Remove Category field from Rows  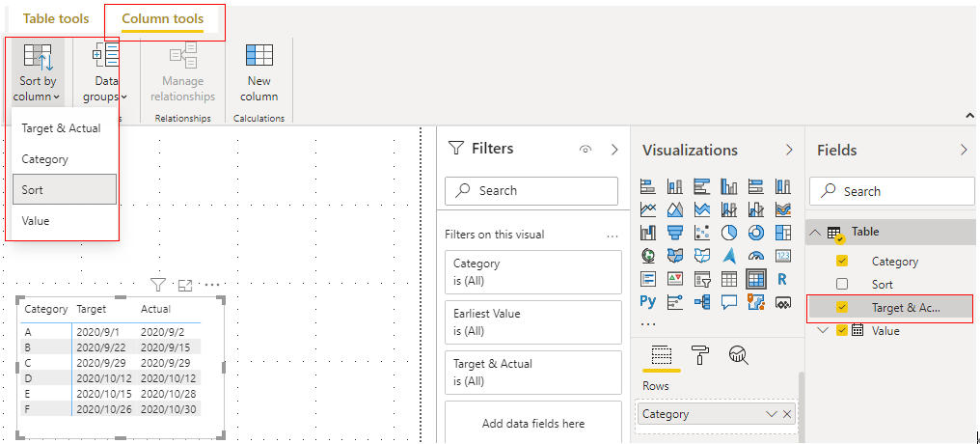[787, 414]
